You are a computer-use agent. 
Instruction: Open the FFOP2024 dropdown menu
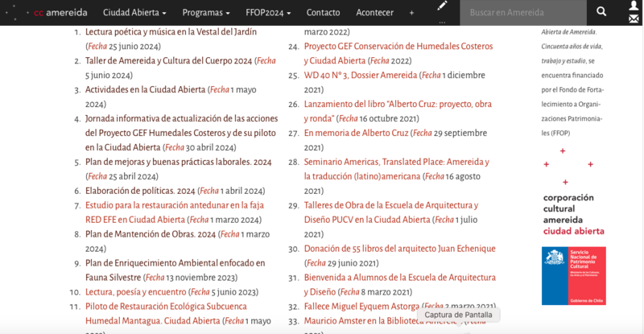[266, 13]
